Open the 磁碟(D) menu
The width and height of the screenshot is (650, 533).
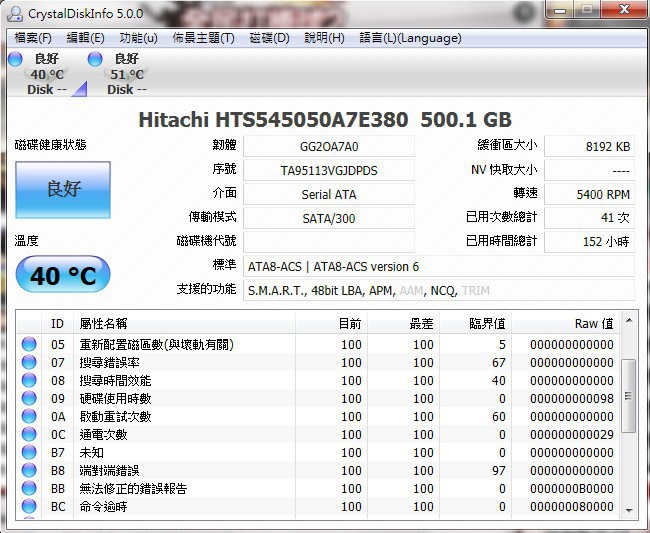[269, 38]
